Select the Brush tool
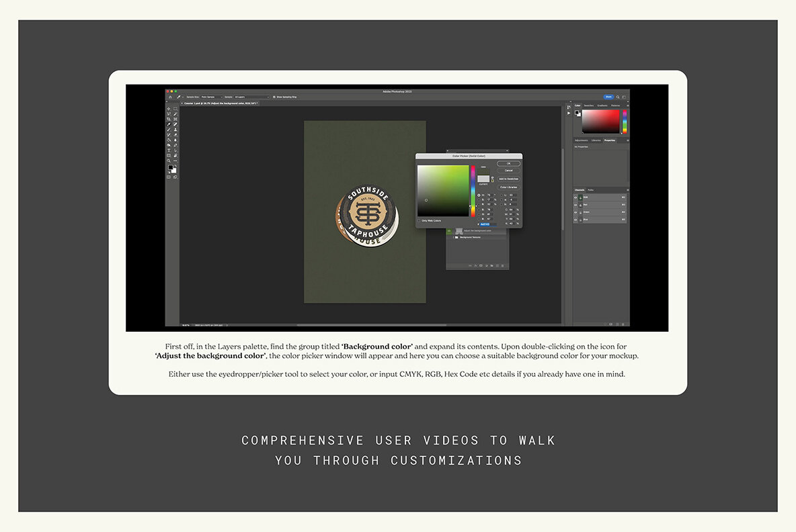796x532 pixels. [169, 130]
